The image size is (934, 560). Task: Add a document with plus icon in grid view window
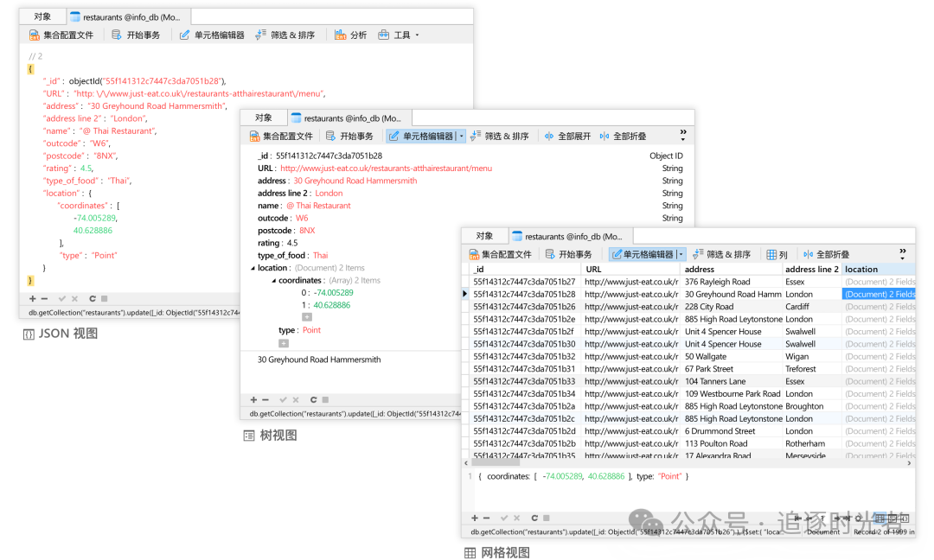point(474,518)
